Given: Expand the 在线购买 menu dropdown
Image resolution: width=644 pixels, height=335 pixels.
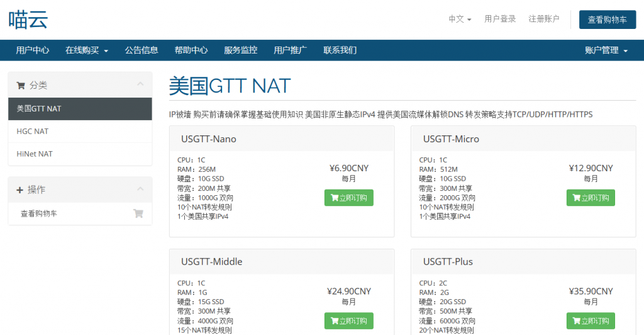Looking at the screenshot, I should click(87, 50).
